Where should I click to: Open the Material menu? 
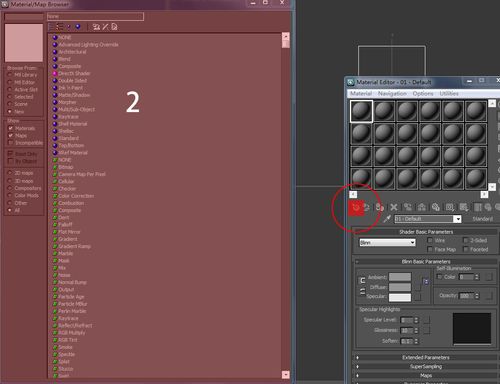[x=361, y=94]
